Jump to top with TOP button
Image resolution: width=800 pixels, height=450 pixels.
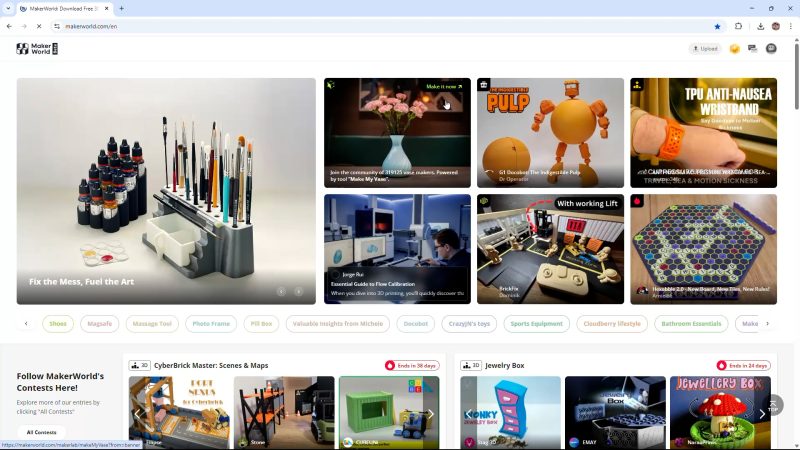[773, 406]
